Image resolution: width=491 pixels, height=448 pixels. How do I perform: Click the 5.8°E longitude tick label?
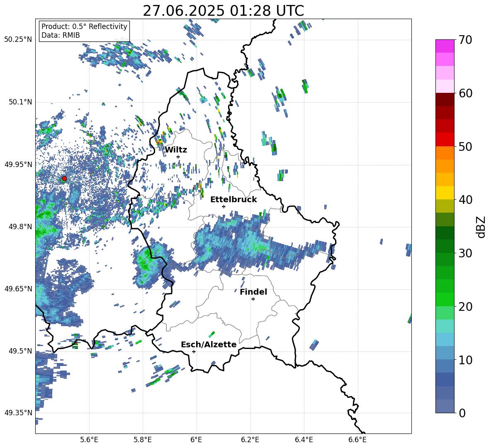pyautogui.click(x=143, y=440)
